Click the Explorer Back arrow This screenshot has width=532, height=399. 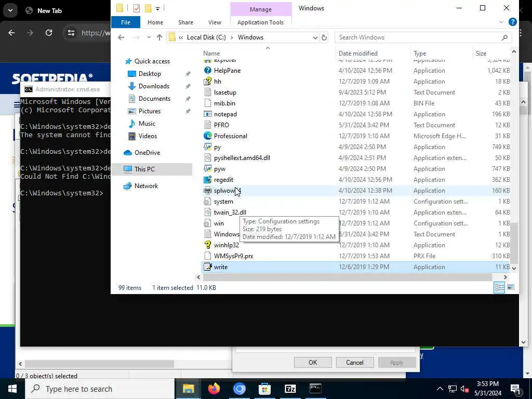point(121,37)
